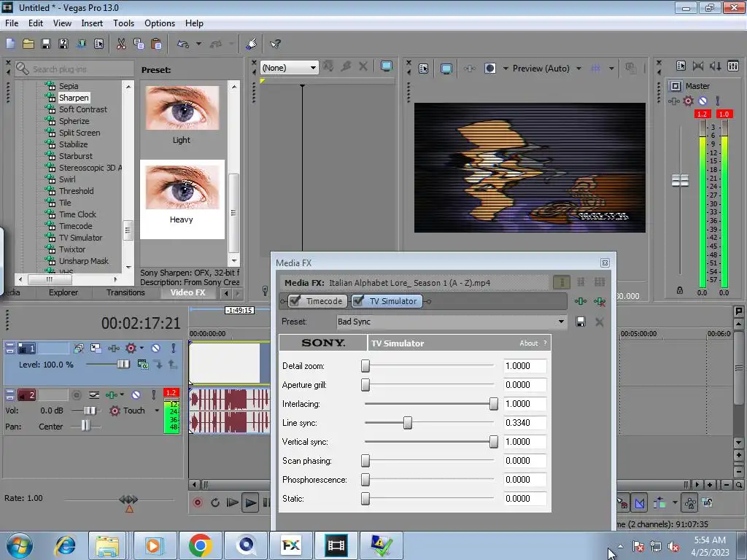Save the project with floppy icon
Image resolution: width=747 pixels, height=560 pixels.
46,44
